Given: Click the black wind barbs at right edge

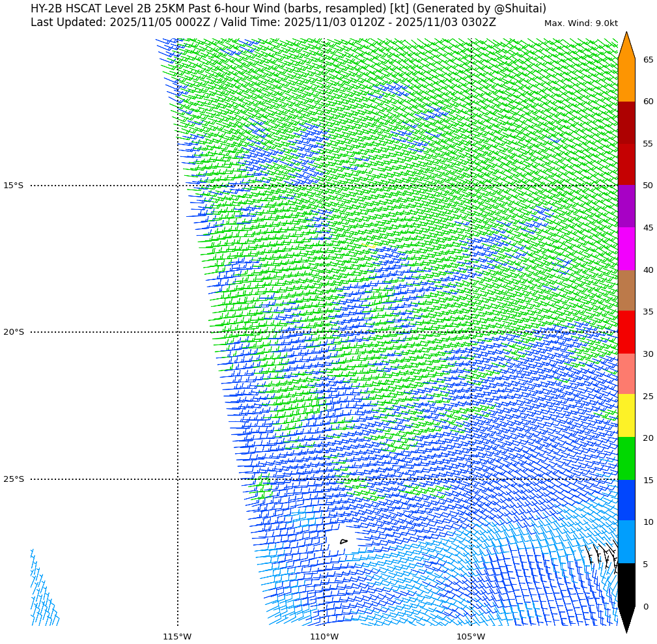Looking at the screenshot, I should pos(604,557).
